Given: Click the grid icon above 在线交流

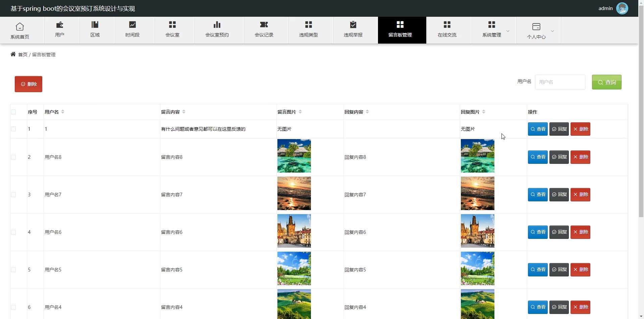Looking at the screenshot, I should click(x=447, y=24).
